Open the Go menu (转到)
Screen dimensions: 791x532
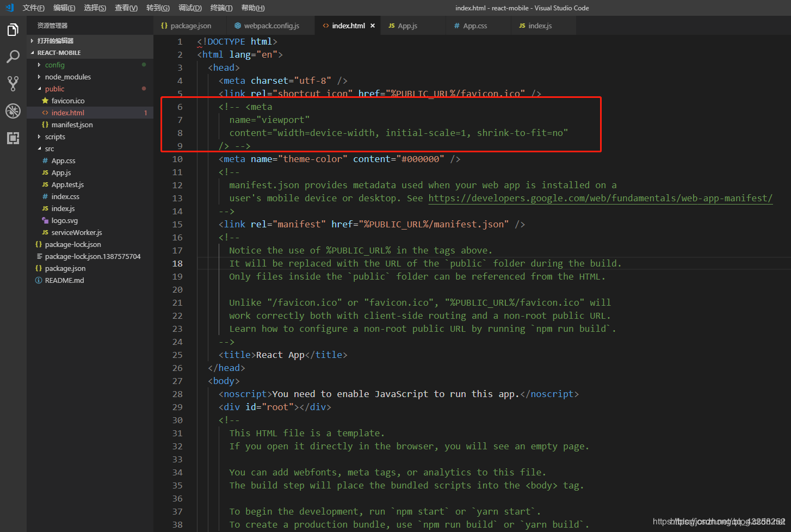coord(158,8)
